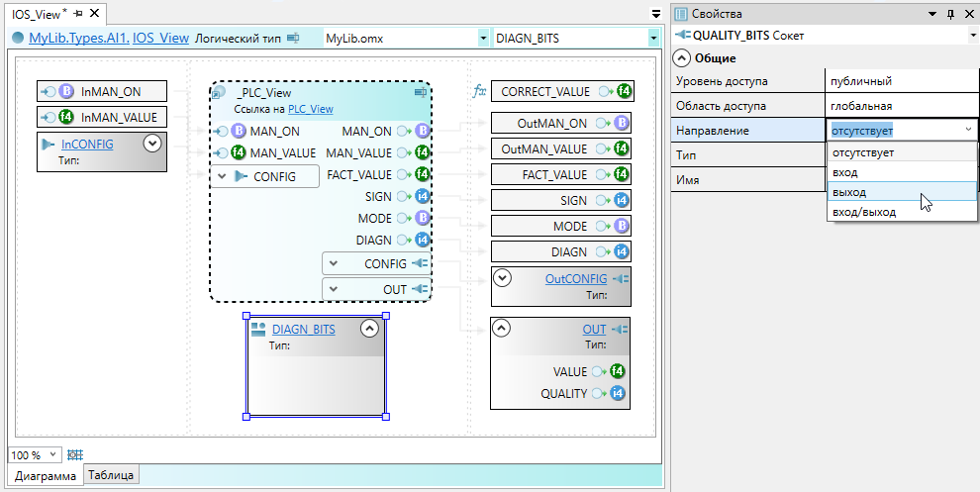Select выход from the direction list
980x492 pixels.
(849, 192)
